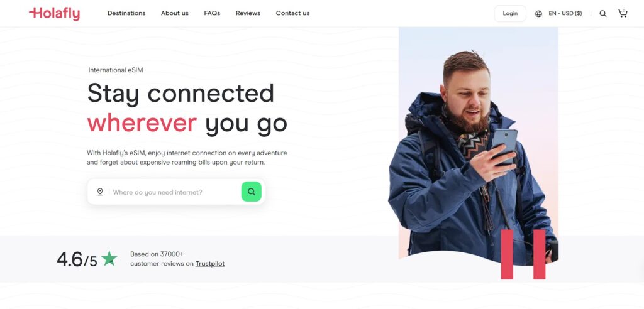Click the location pin icon in search box

[100, 192]
